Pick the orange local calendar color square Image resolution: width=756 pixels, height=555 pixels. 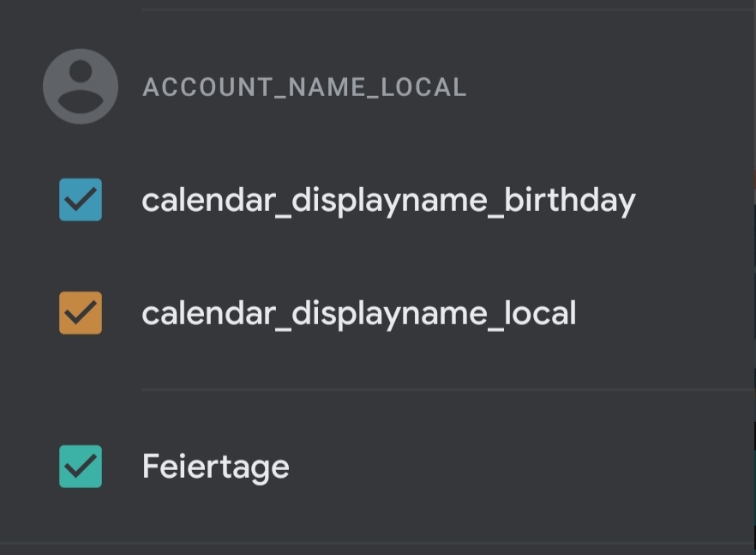(x=81, y=313)
